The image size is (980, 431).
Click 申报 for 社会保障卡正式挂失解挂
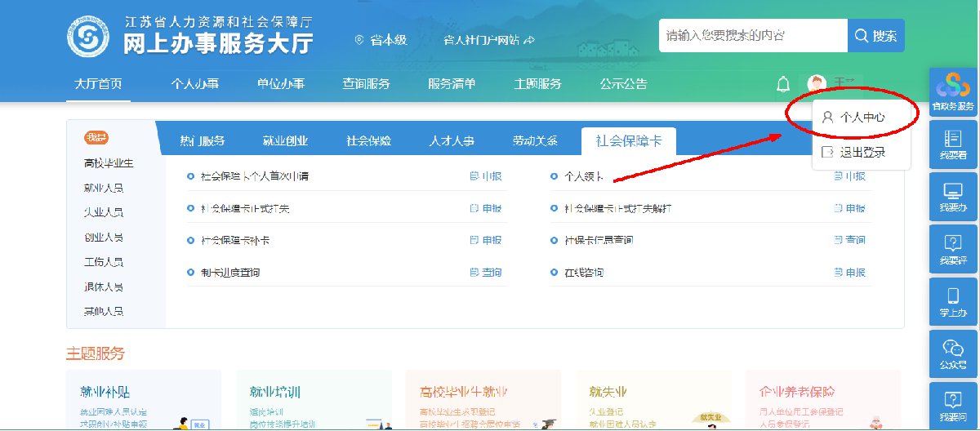[x=849, y=208]
